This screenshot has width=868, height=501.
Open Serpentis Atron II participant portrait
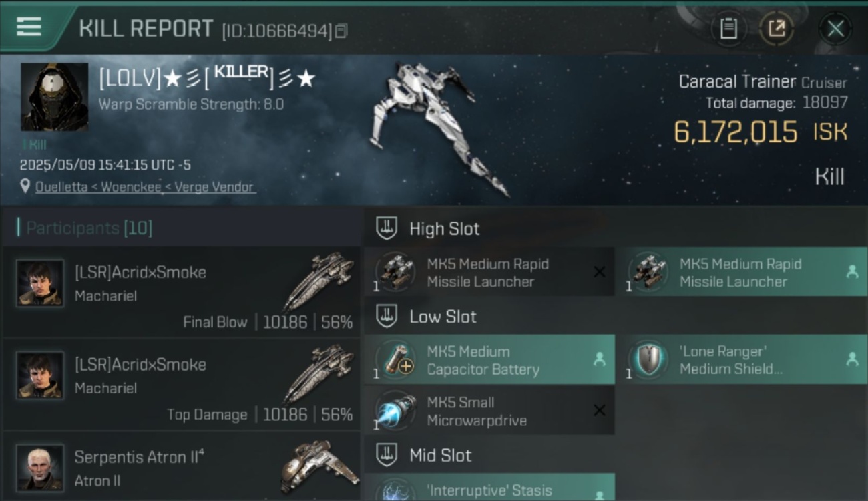click(40, 468)
